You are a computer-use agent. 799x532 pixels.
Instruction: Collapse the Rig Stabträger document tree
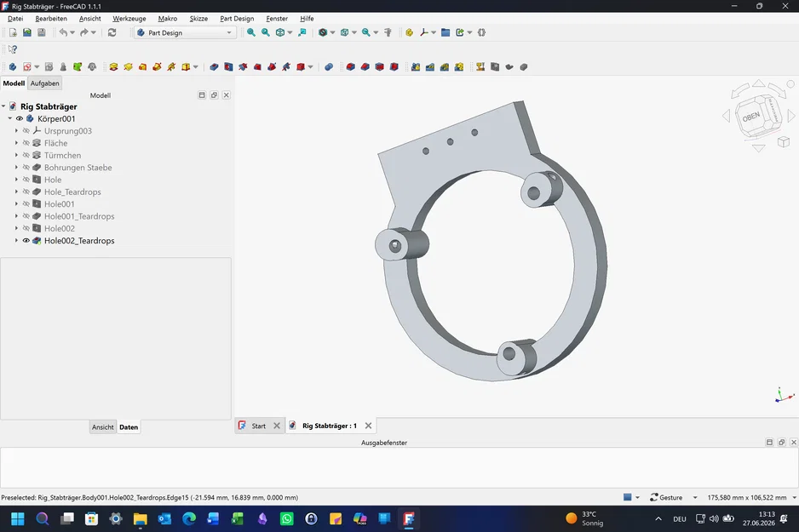3,106
